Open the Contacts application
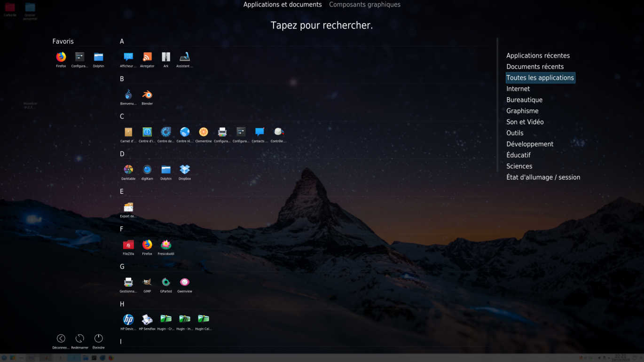 260,132
